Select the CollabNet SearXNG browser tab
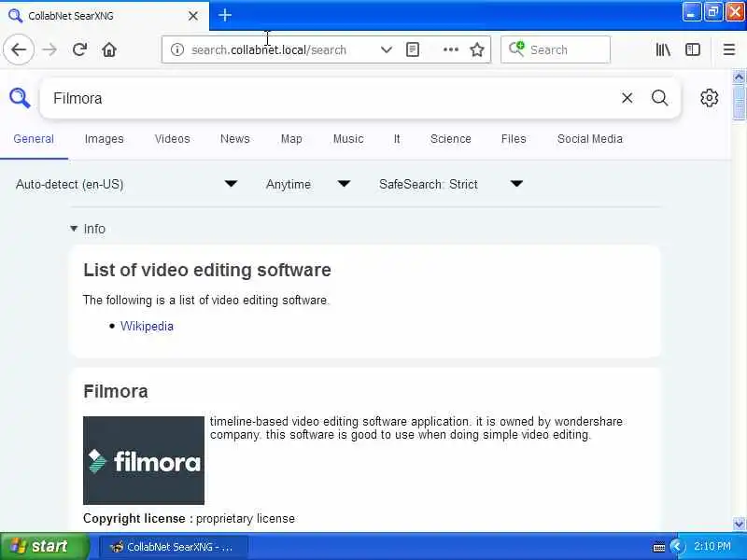This screenshot has width=747, height=560. pos(105,16)
